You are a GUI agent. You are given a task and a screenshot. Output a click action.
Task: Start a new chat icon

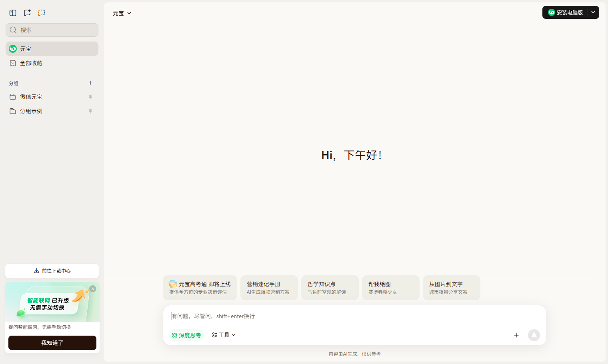(x=27, y=13)
